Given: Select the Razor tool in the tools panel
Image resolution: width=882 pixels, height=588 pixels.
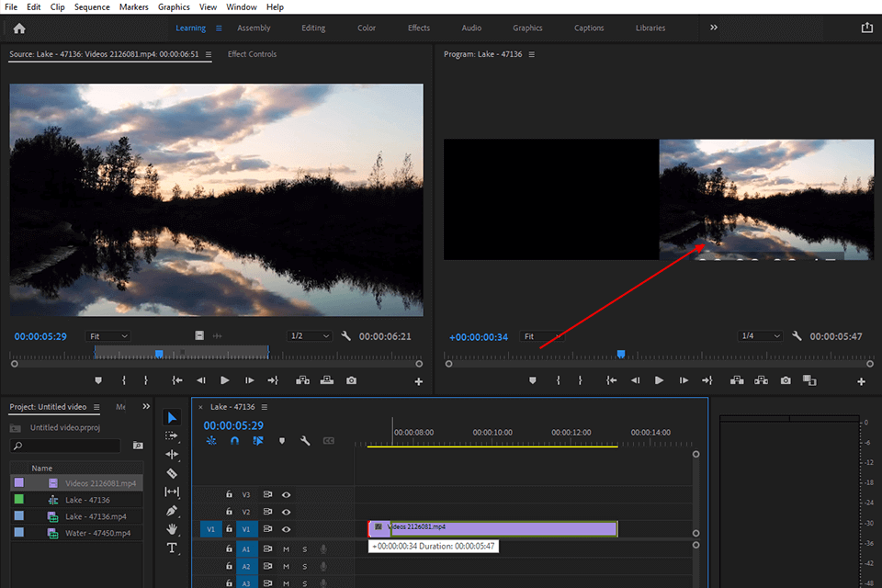Looking at the screenshot, I should (x=172, y=473).
